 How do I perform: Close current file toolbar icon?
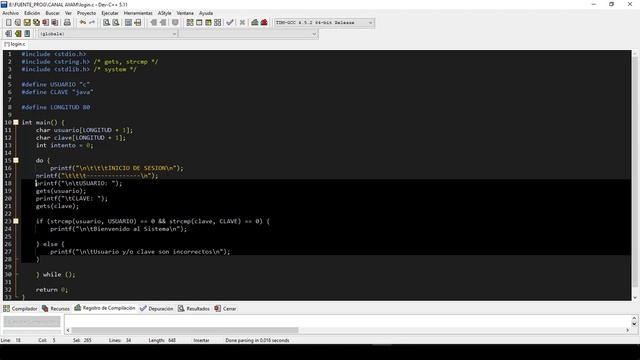pos(45,22)
